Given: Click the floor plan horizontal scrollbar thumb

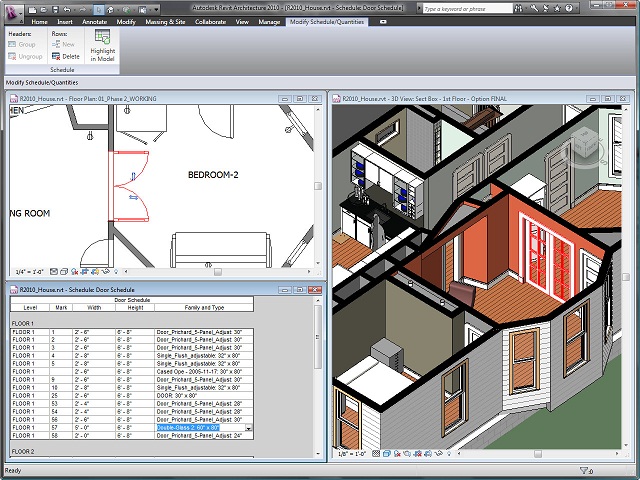Looking at the screenshot, I should [218, 272].
